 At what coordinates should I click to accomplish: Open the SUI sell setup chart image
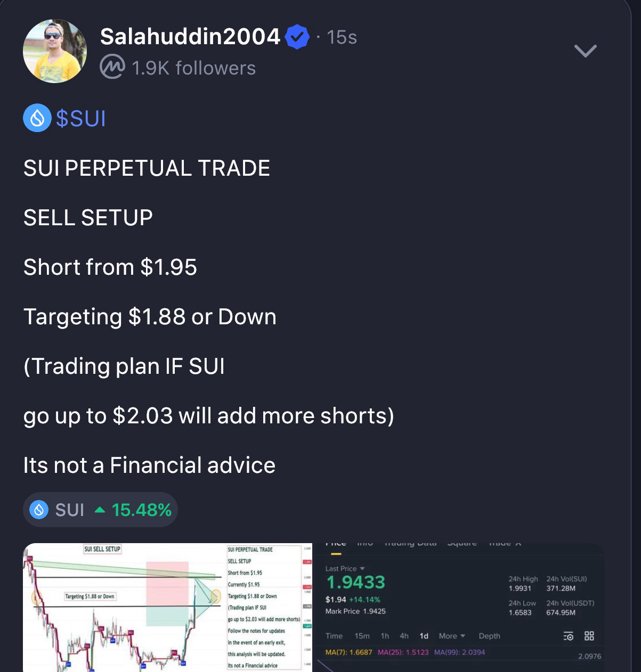167,607
